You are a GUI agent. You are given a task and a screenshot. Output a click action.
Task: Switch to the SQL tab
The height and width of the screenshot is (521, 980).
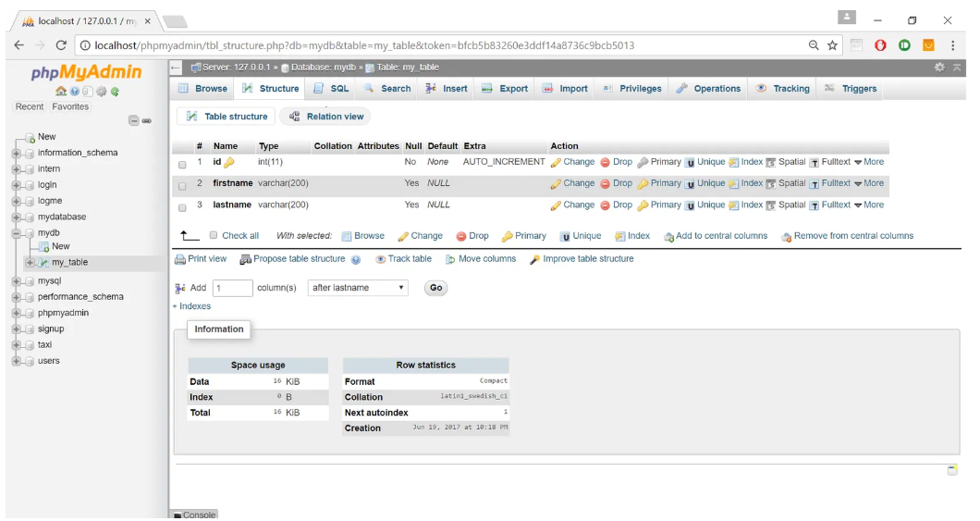pyautogui.click(x=331, y=89)
